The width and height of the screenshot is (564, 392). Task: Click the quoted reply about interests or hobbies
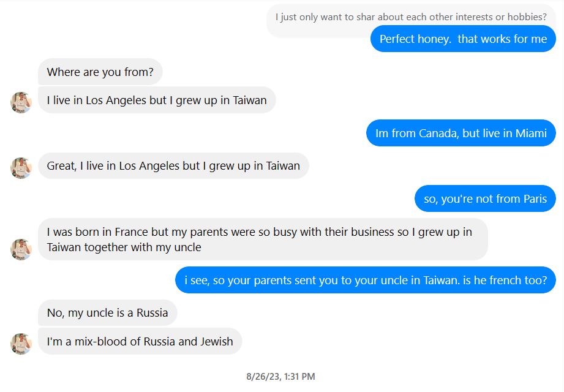(410, 17)
